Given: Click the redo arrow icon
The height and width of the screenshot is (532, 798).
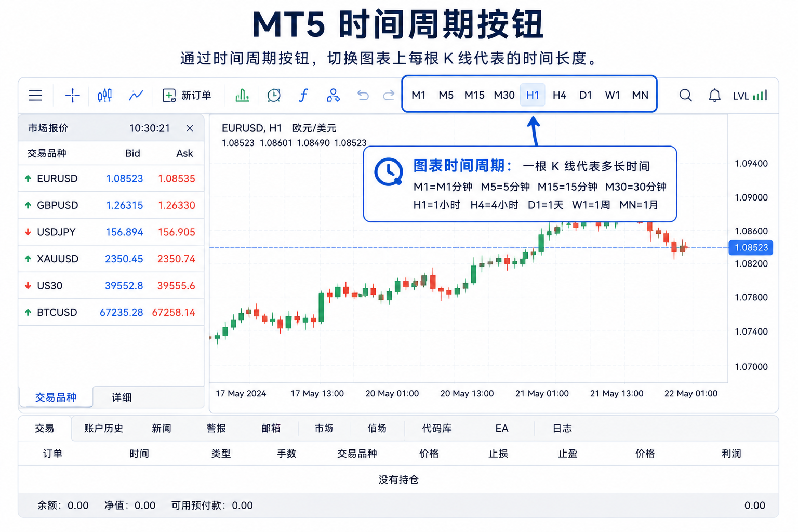Looking at the screenshot, I should pos(389,96).
